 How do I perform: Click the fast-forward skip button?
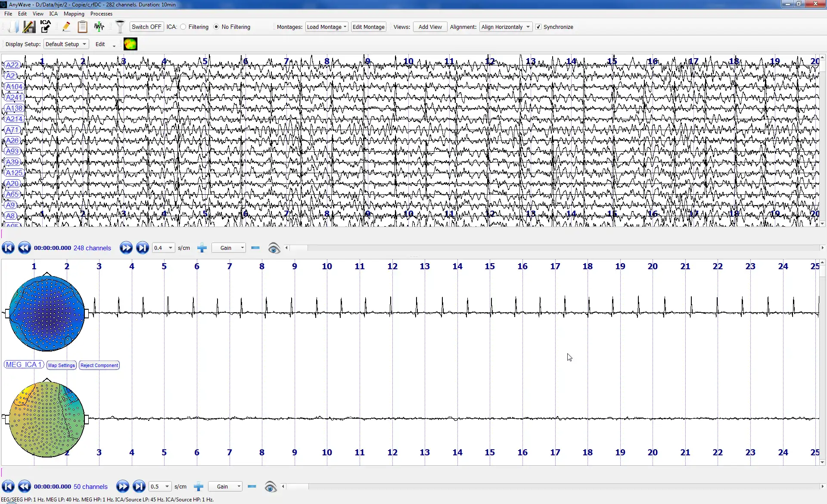[143, 248]
